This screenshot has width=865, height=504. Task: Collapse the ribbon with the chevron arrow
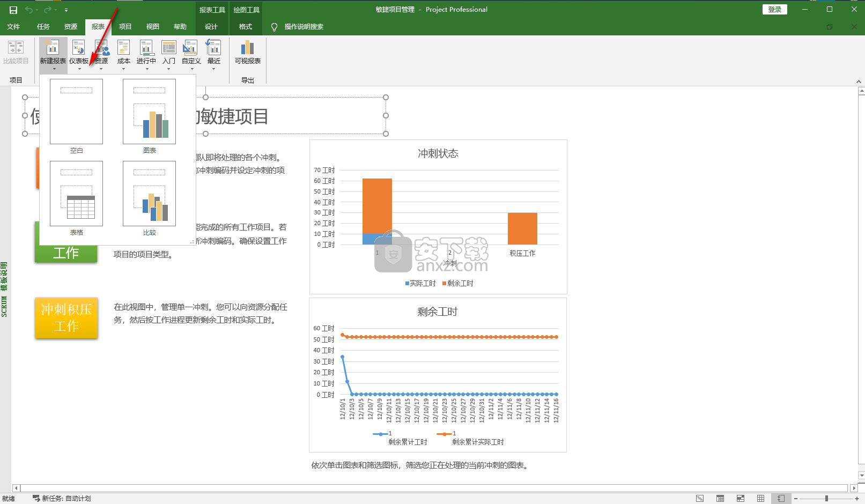[859, 81]
